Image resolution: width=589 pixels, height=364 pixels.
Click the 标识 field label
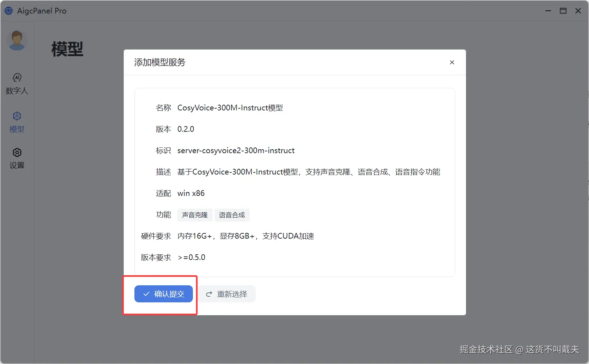(x=163, y=151)
